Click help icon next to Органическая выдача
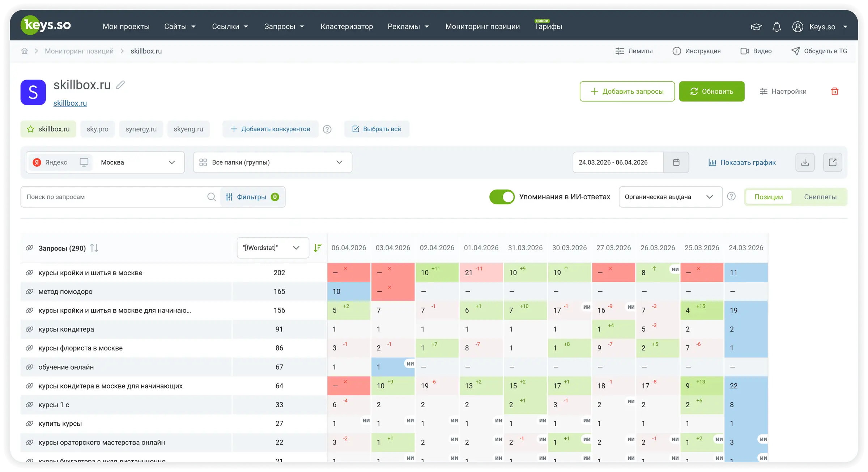 (x=731, y=196)
